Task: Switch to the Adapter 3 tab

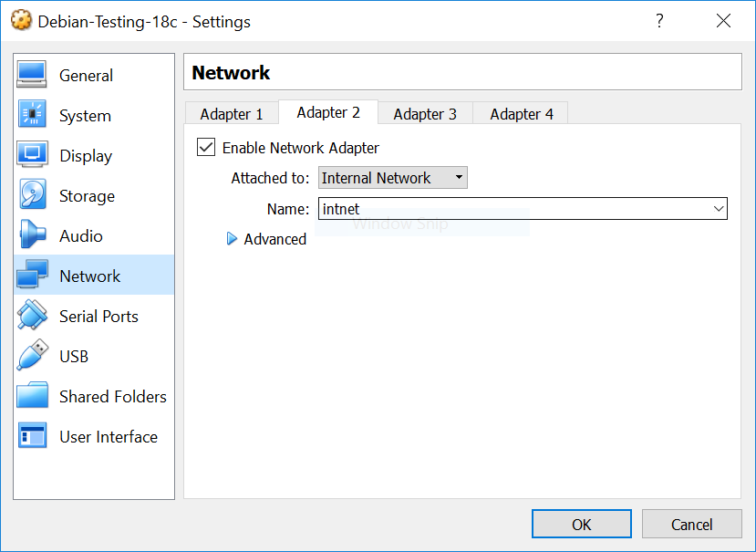Action: [x=425, y=114]
